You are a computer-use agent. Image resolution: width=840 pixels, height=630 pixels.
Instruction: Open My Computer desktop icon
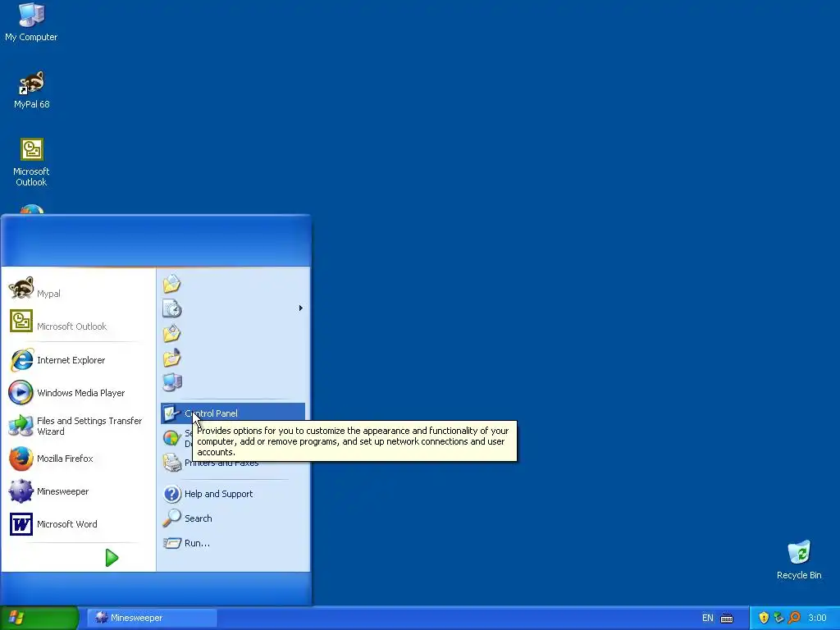[31, 22]
